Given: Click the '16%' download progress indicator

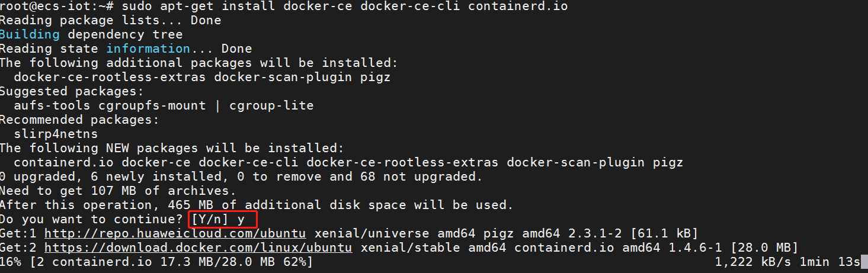Looking at the screenshot, I should coord(10,262).
